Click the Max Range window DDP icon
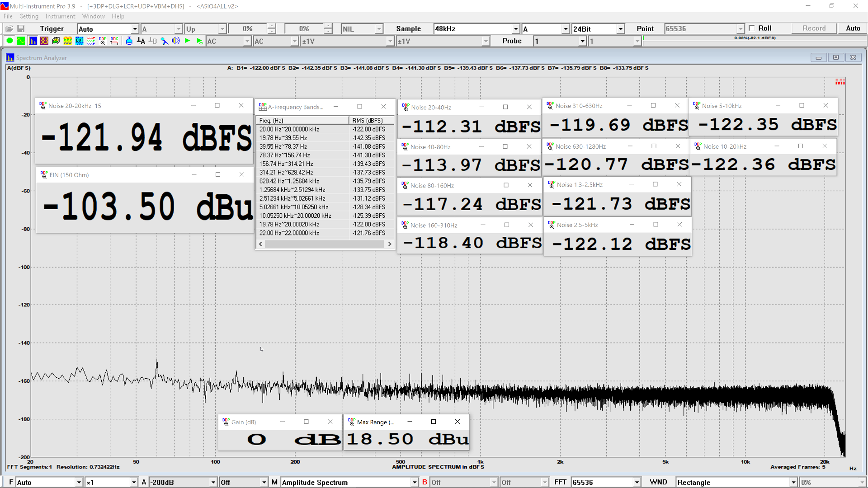The image size is (868, 488). tap(352, 422)
